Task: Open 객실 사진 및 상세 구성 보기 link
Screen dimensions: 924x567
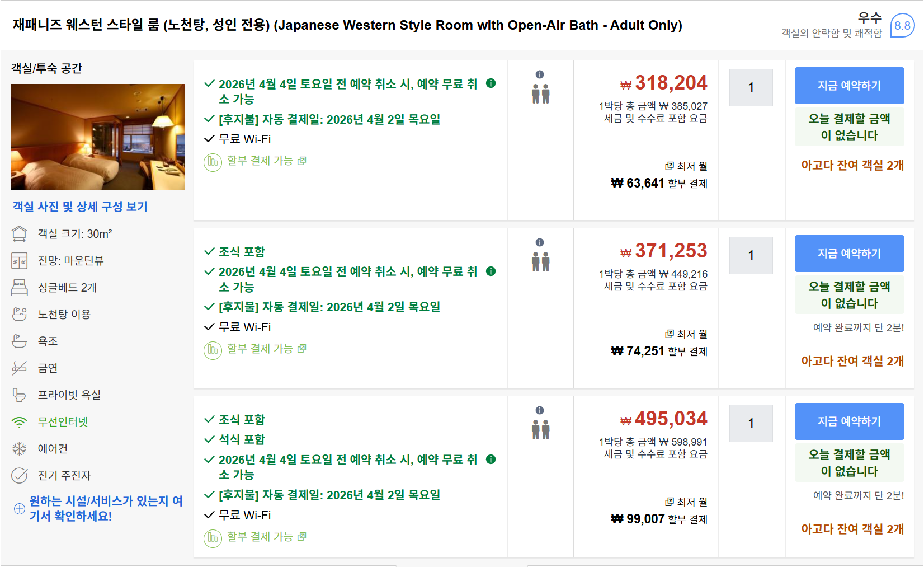Action: tap(78, 207)
